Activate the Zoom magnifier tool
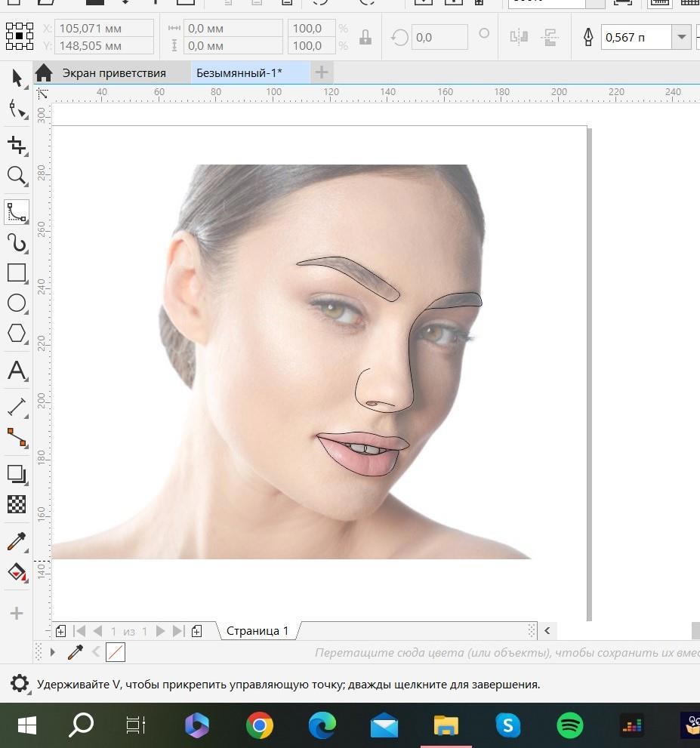 click(x=17, y=176)
